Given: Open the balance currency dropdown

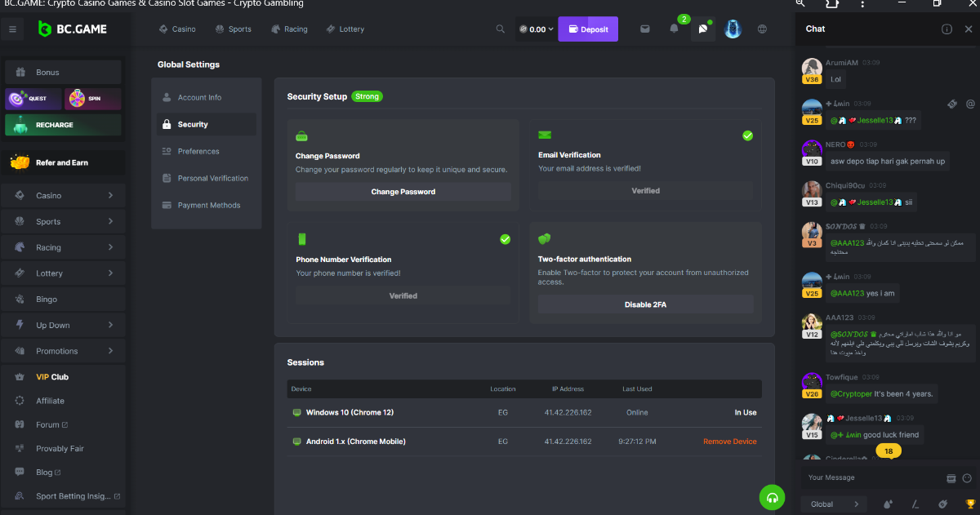Looking at the screenshot, I should (537, 29).
